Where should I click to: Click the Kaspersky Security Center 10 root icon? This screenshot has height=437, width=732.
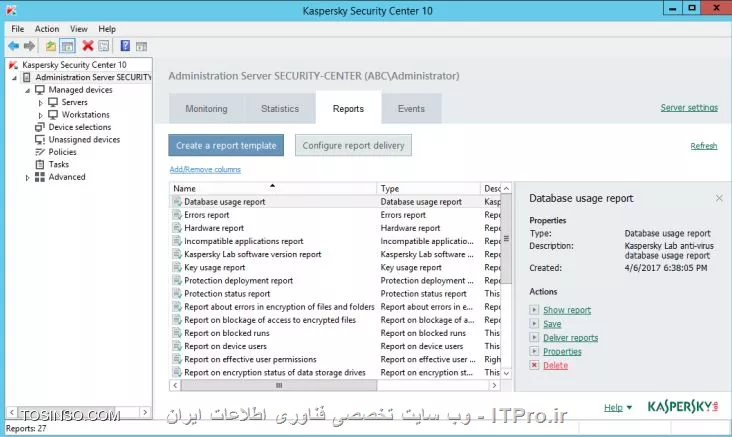[x=13, y=65]
